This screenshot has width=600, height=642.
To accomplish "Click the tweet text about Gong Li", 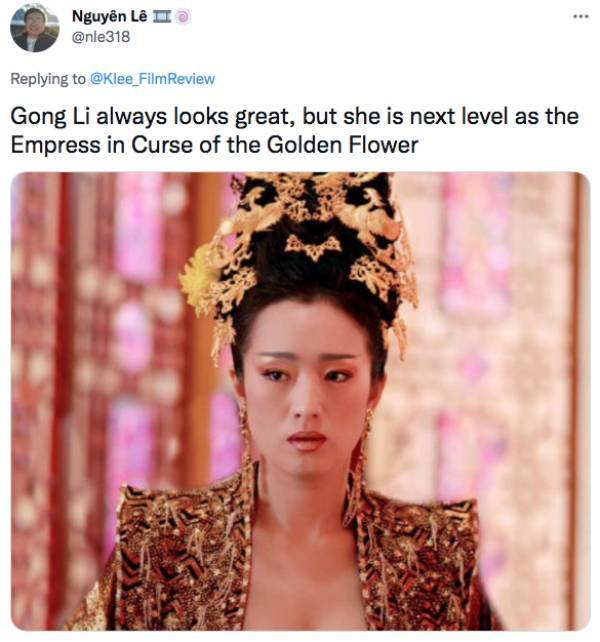I will point(294,130).
